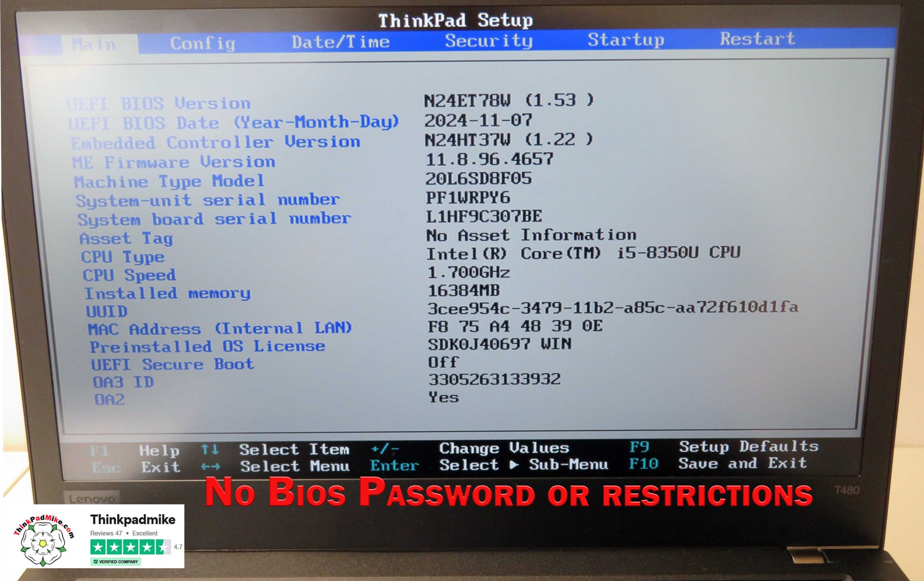This screenshot has width=924, height=581.
Task: Select the Installed memory label
Action: (167, 294)
